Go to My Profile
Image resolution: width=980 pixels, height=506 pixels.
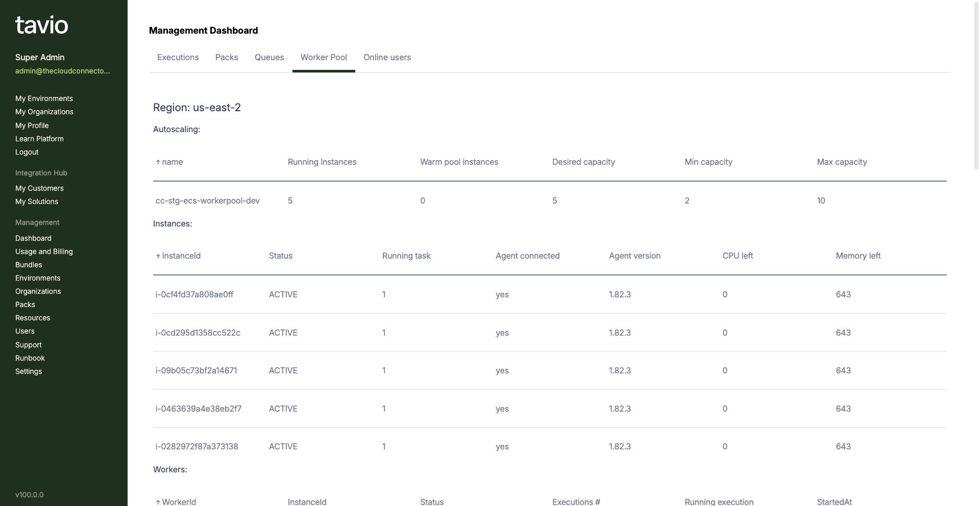click(32, 125)
